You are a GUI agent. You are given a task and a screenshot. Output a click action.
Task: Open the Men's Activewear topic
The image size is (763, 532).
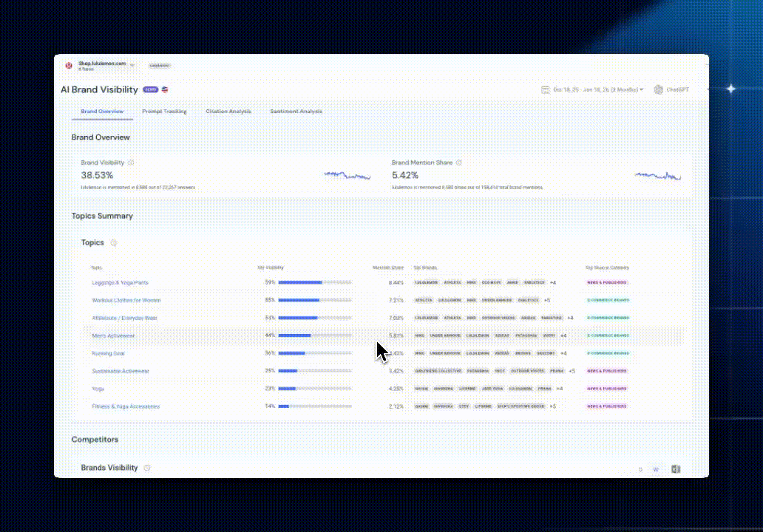pyautogui.click(x=113, y=335)
